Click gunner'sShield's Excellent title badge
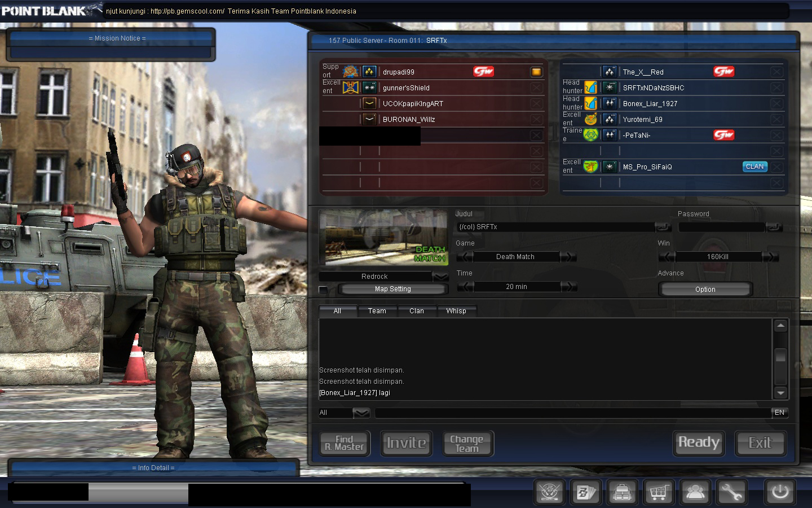This screenshot has height=508, width=812. (351, 87)
